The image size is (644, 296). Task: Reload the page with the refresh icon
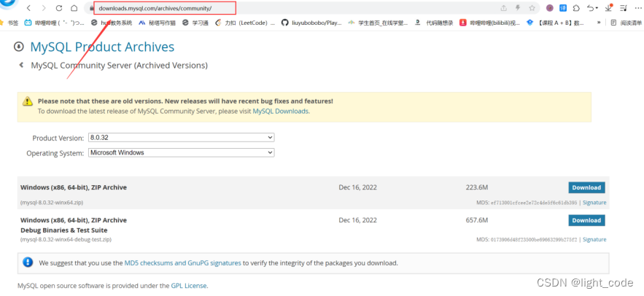click(59, 8)
